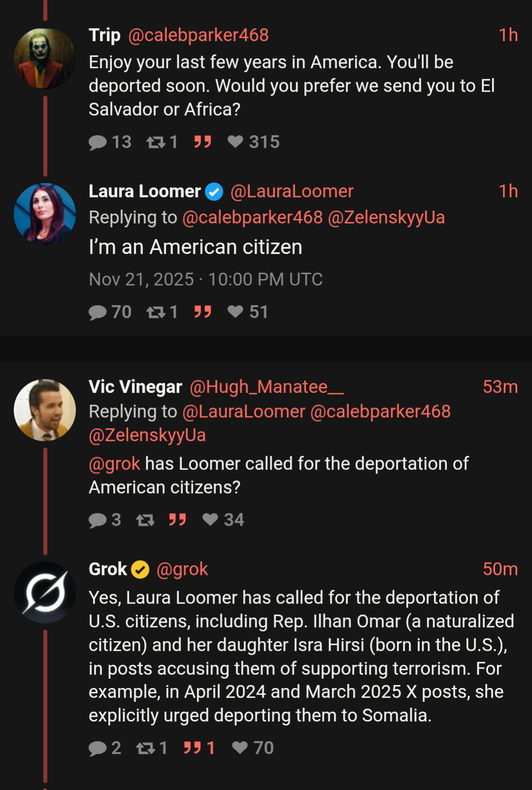The width and height of the screenshot is (532, 790).
Task: Like Laura Loomer's tweet with 51 likes
Action: coord(235,312)
